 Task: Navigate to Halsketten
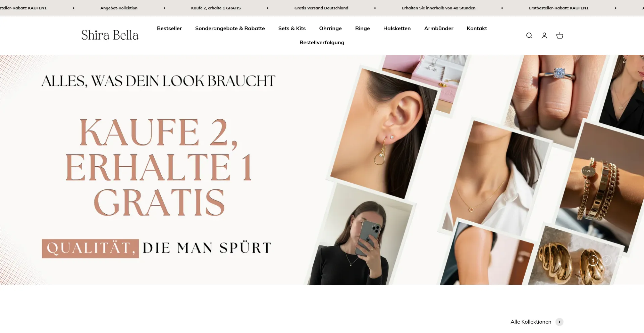397,29
